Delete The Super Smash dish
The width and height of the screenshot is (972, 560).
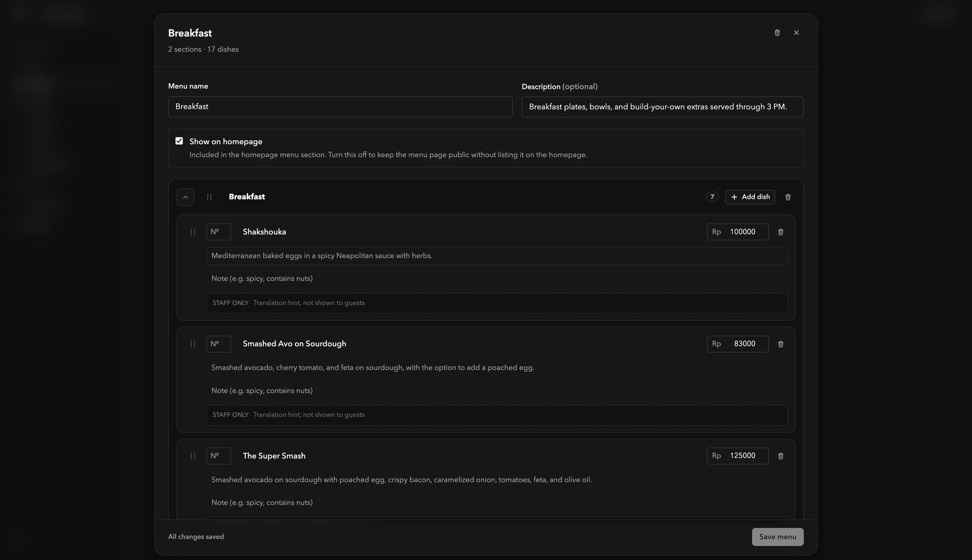[x=780, y=456]
